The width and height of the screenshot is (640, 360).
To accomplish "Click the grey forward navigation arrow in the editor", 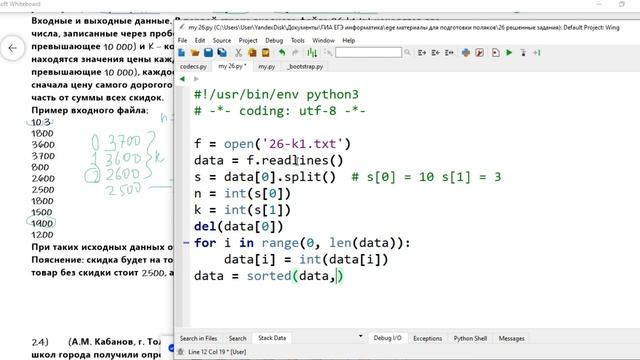I will point(196,79).
